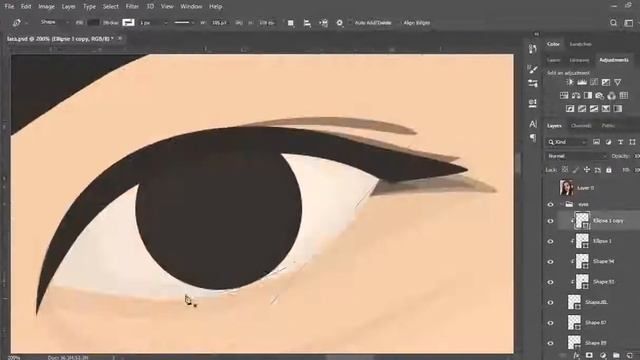Filter layers by pixel layers
This screenshot has width=640, height=360.
tap(596, 142)
